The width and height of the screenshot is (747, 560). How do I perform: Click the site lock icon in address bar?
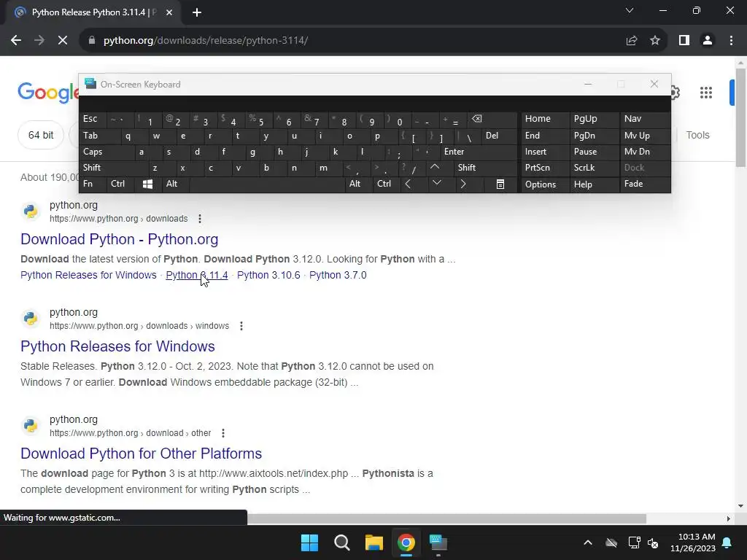pos(92,41)
